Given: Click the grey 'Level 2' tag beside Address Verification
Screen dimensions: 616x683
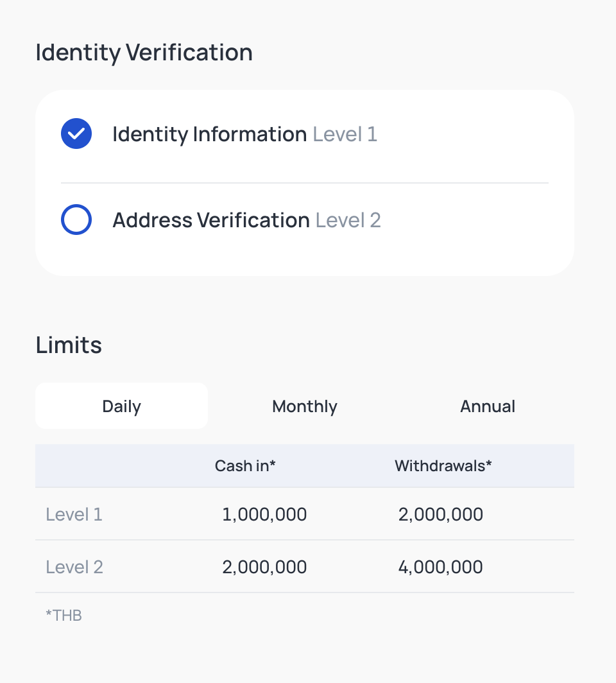Looking at the screenshot, I should [348, 220].
